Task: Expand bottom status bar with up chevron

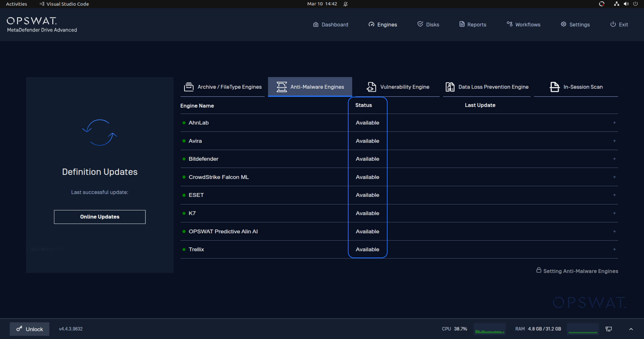Action: [631, 329]
